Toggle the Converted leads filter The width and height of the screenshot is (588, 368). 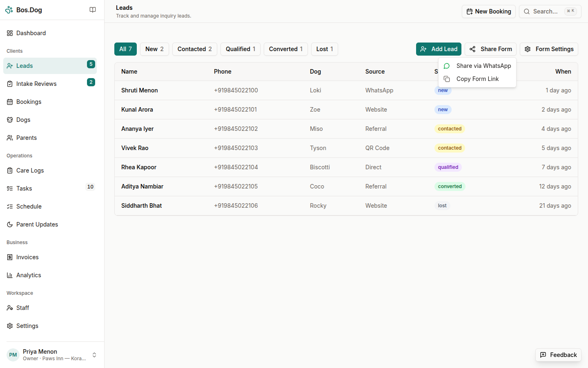pyautogui.click(x=285, y=49)
